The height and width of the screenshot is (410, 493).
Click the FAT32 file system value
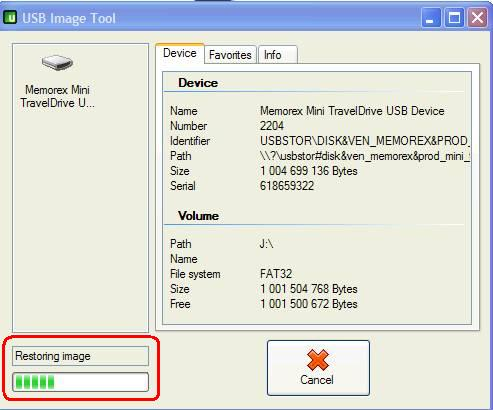pos(276,274)
